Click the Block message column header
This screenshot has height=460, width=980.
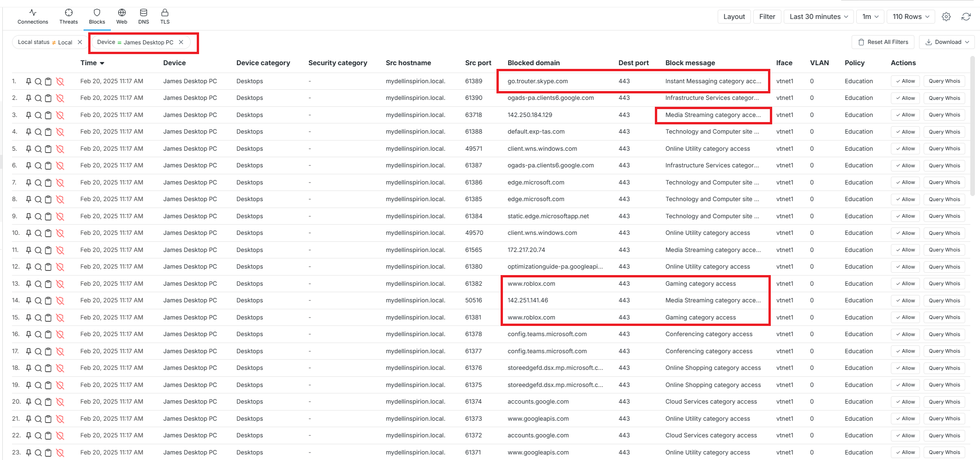pos(690,63)
